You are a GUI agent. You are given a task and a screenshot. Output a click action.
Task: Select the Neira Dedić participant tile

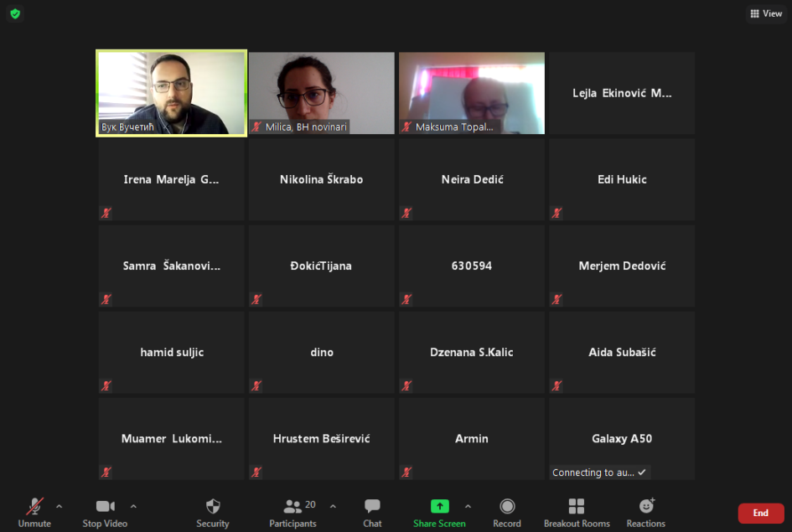472,179
